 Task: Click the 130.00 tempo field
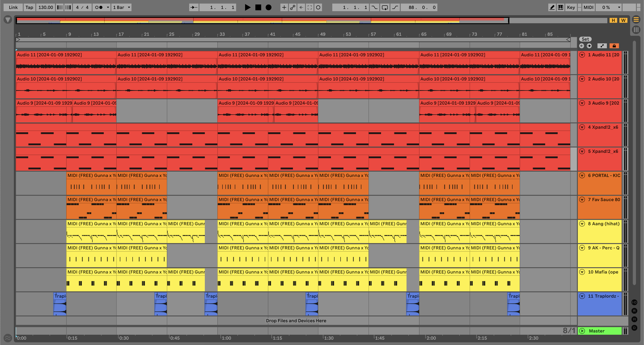45,8
